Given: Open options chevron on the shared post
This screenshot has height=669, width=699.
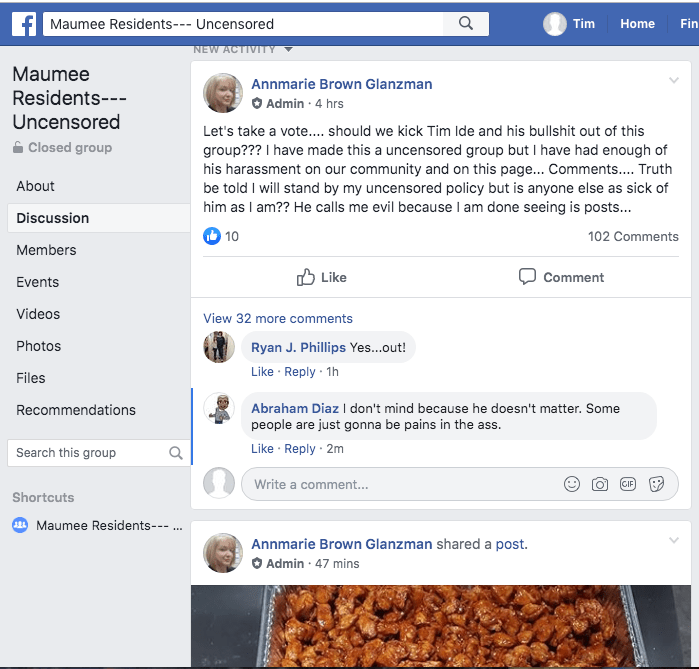Looking at the screenshot, I should pyautogui.click(x=674, y=541).
